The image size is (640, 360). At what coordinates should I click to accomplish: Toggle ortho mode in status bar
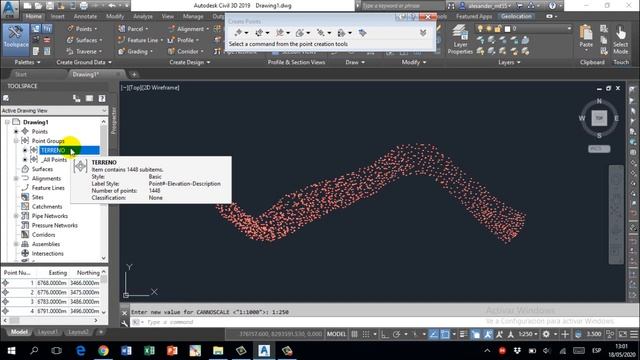coord(385,334)
